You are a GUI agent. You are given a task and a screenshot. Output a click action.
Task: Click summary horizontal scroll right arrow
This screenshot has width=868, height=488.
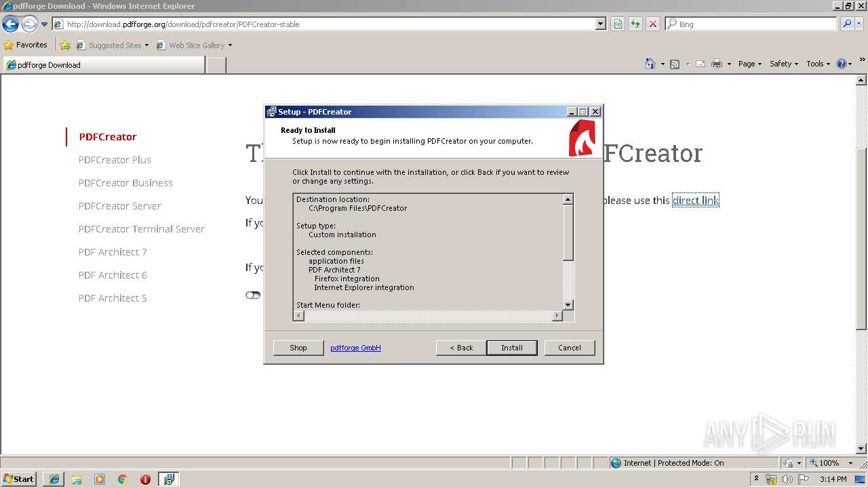click(557, 316)
